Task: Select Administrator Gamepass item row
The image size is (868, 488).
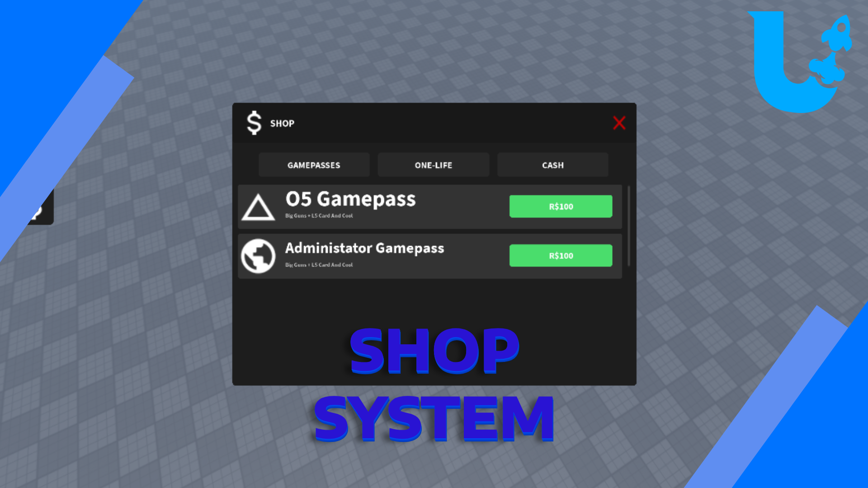Action: pos(434,255)
